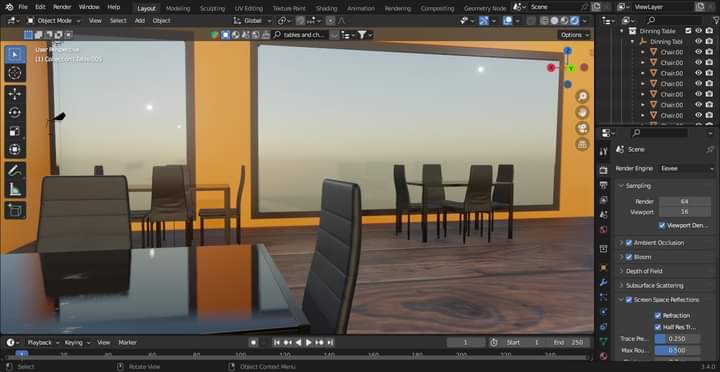The width and height of the screenshot is (720, 372).
Task: Toggle snapping magnet in viewport header
Action: tap(300, 21)
